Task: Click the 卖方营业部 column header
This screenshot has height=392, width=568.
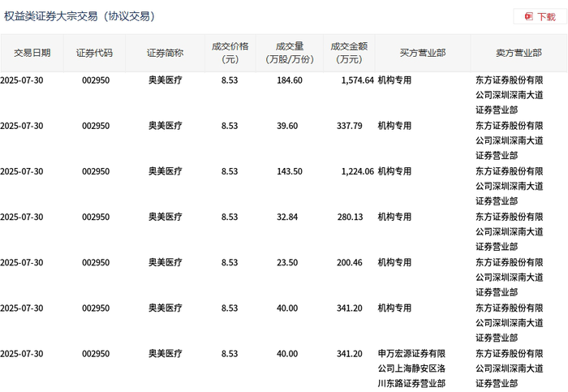Action: [x=519, y=54]
